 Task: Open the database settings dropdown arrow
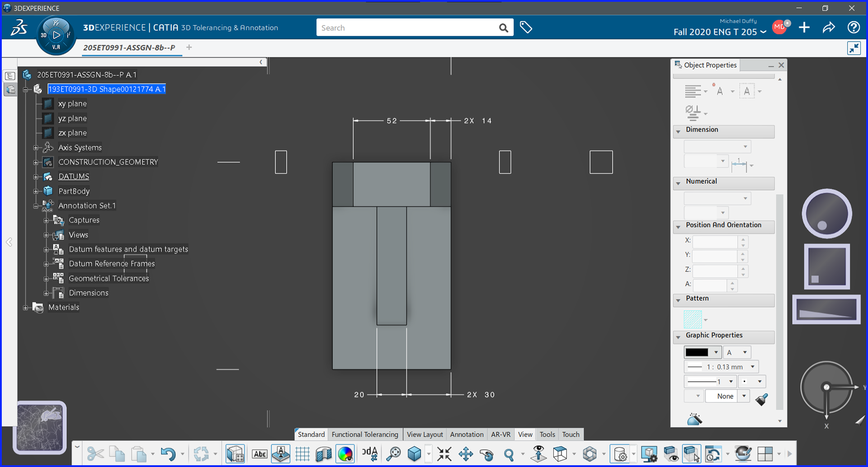pyautogui.click(x=633, y=454)
